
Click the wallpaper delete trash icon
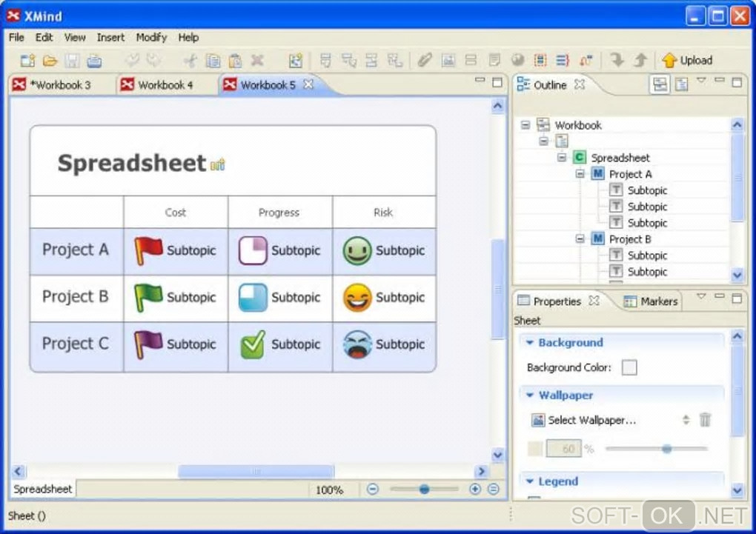[x=705, y=420]
